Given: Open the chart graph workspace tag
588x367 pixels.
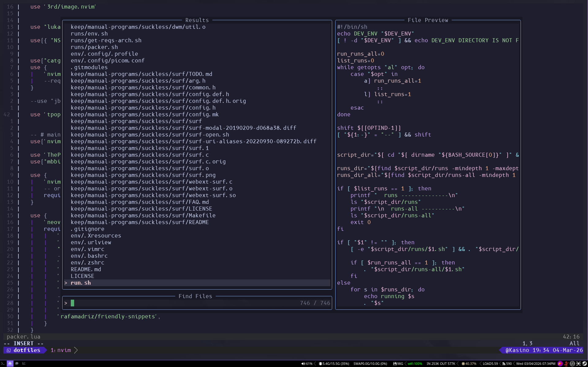Looking at the screenshot, I should 24,364.
